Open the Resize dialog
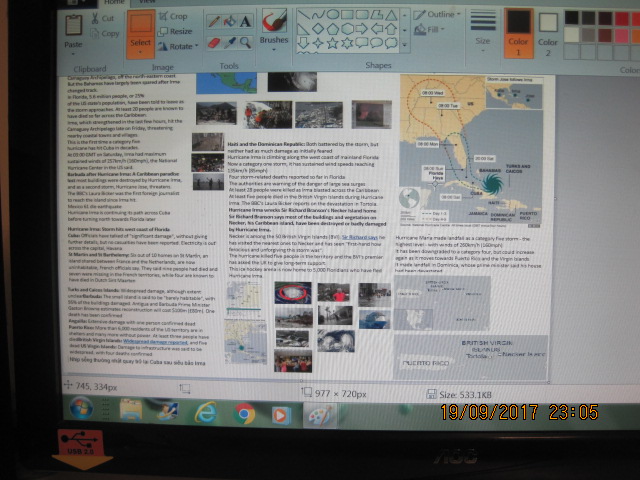 click(175, 31)
